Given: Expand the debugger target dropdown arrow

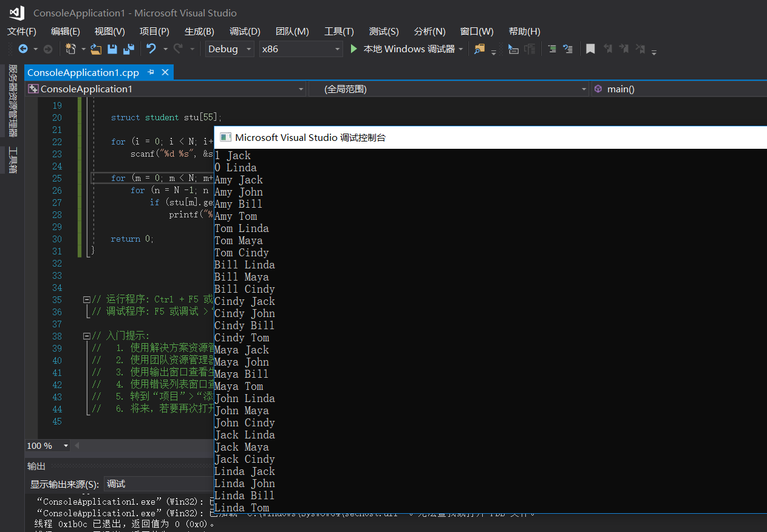Looking at the screenshot, I should point(461,49).
